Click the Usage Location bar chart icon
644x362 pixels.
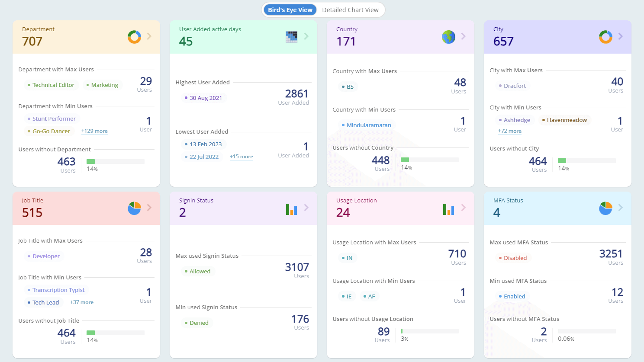click(448, 209)
